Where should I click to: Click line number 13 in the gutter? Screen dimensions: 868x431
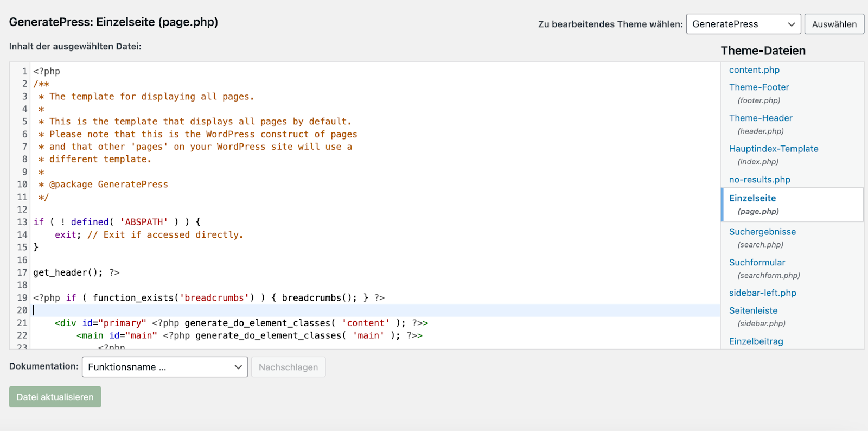coord(22,222)
